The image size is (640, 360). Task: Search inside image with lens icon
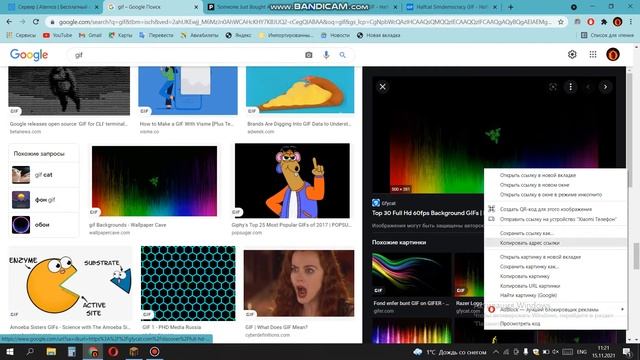(x=553, y=87)
